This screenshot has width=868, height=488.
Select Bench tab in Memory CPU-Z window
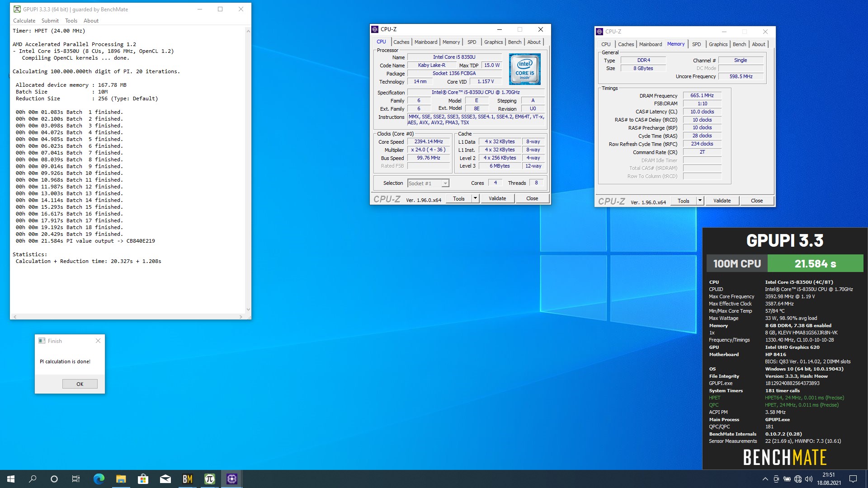click(739, 44)
